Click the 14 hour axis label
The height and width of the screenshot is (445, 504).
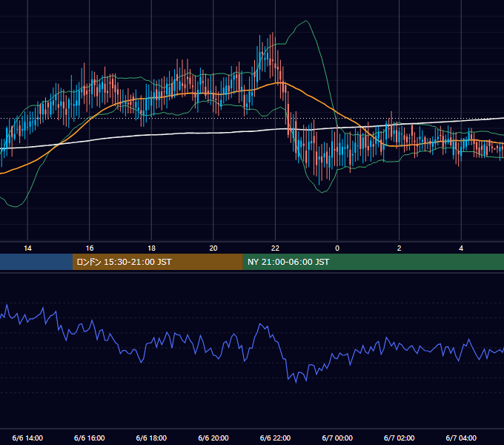27,248
